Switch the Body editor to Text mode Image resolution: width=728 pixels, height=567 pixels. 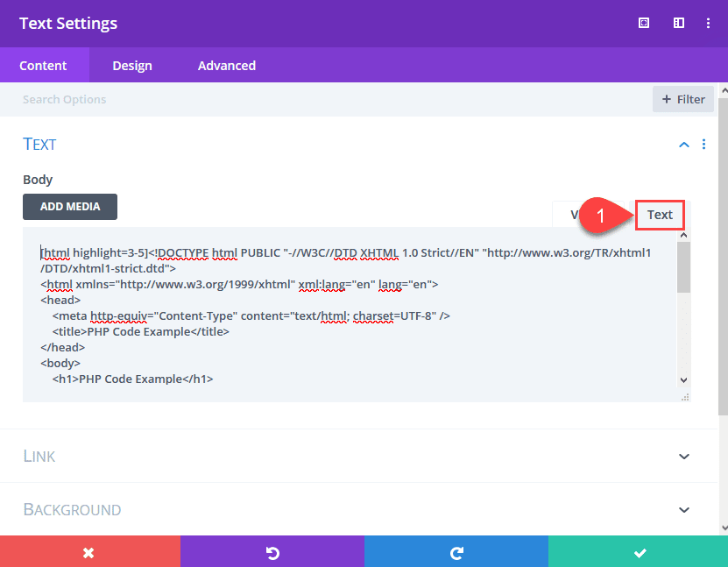pyautogui.click(x=659, y=214)
